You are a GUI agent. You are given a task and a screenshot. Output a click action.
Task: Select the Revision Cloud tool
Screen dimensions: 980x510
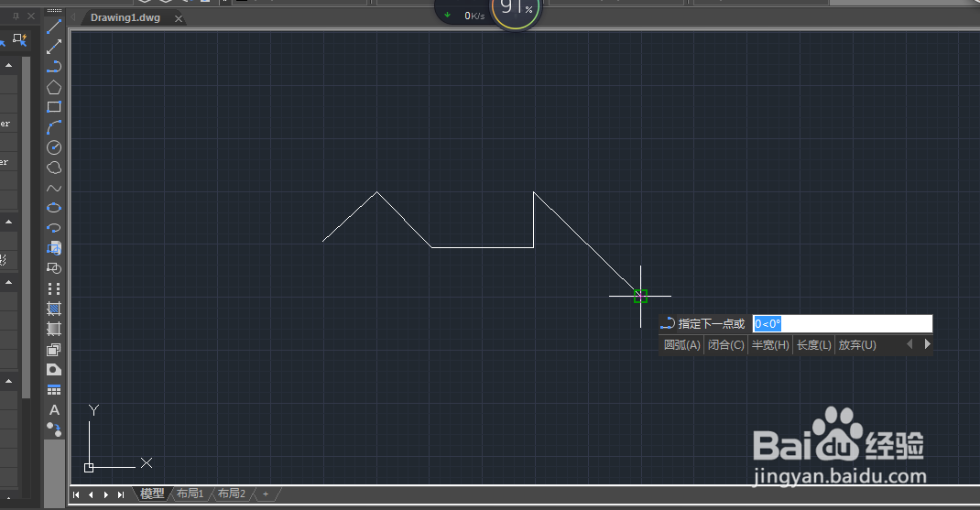[54, 168]
